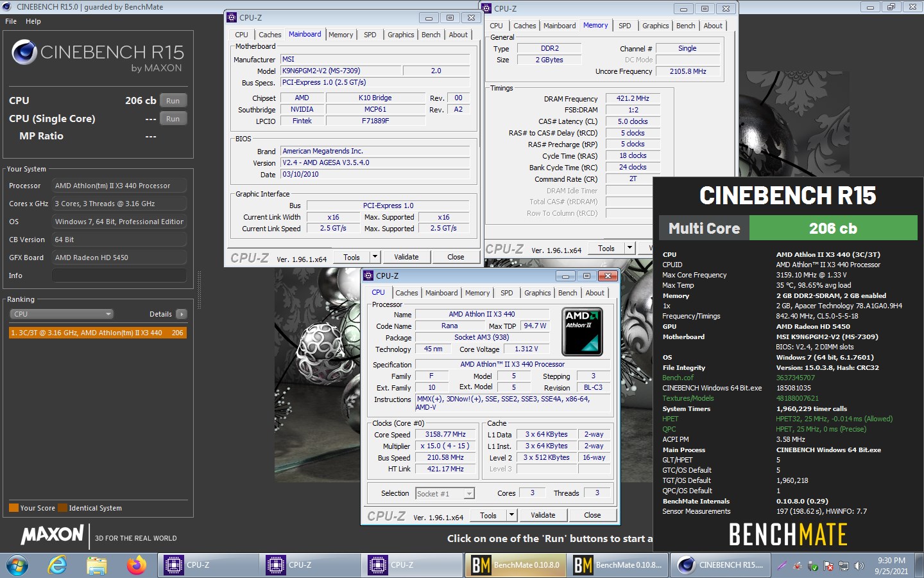The image size is (924, 578).
Task: Expand the Tools dropdown arrow in the Processor window
Action: (x=512, y=515)
